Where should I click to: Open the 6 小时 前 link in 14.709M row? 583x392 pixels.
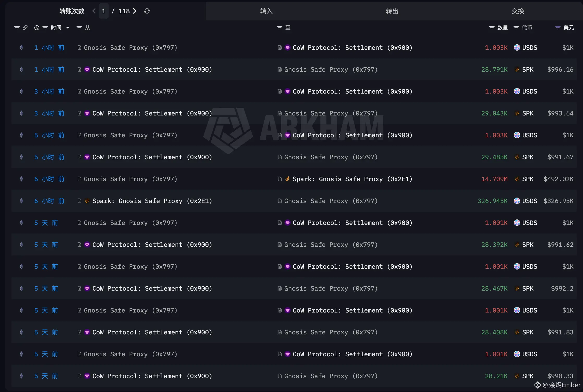49,179
